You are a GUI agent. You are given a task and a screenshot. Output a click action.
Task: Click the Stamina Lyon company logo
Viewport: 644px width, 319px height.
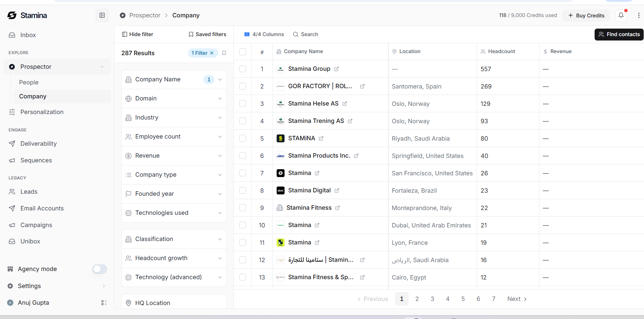(x=280, y=243)
